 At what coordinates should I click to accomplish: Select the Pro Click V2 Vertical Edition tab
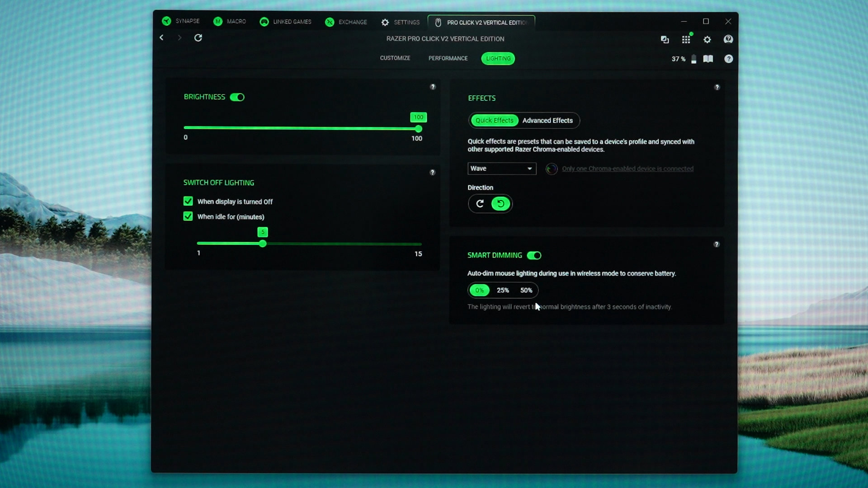(x=481, y=23)
